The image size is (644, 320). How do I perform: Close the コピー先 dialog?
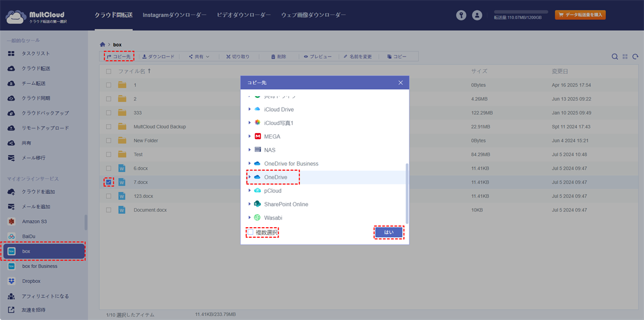tap(400, 83)
